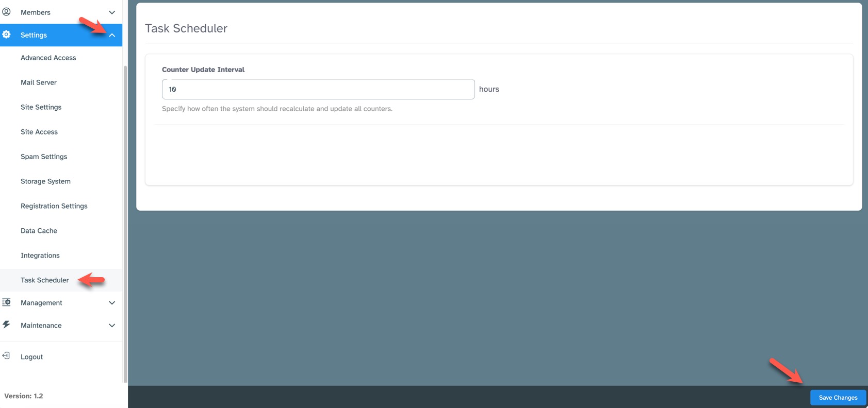The image size is (868, 408).
Task: Expand the Management menu chevron
Action: pos(112,303)
